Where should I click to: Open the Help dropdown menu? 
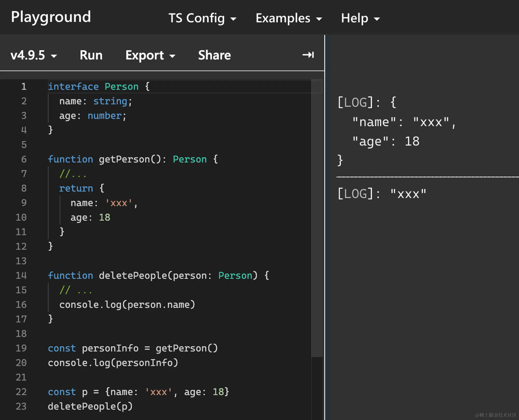pos(360,18)
